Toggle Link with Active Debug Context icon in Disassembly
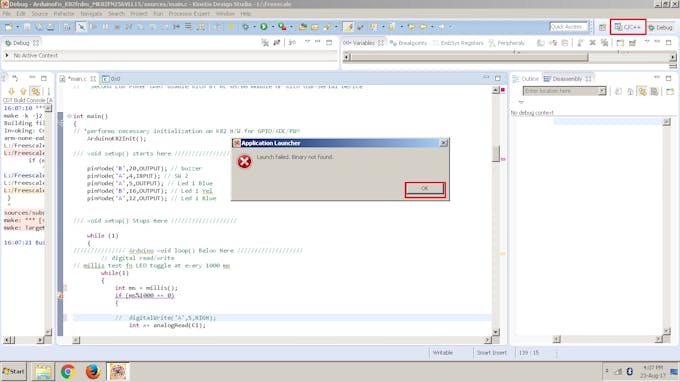Image resolution: width=680 pixels, height=382 pixels. click(642, 91)
